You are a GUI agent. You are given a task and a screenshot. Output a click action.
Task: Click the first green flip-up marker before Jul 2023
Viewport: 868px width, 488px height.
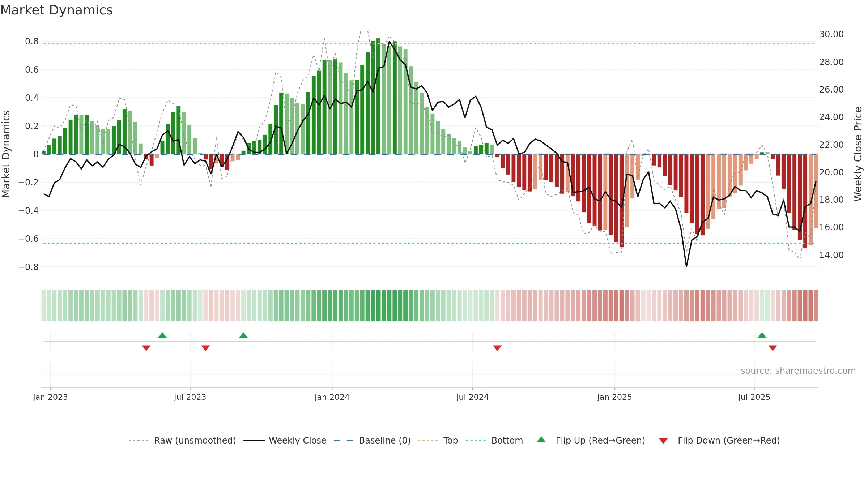click(162, 335)
